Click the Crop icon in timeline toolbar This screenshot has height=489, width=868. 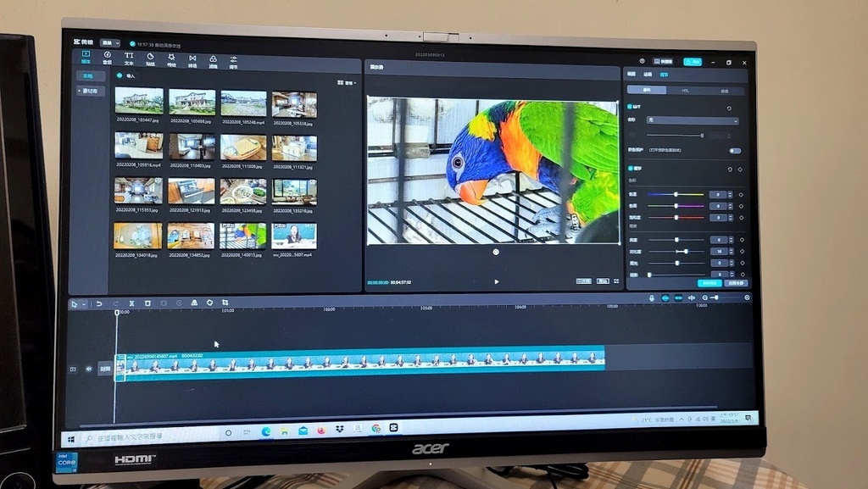[x=225, y=303]
